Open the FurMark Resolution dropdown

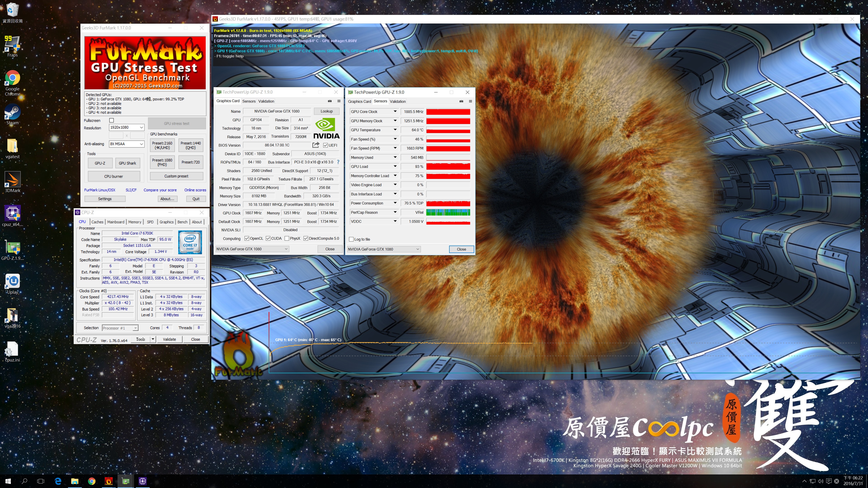(x=127, y=128)
